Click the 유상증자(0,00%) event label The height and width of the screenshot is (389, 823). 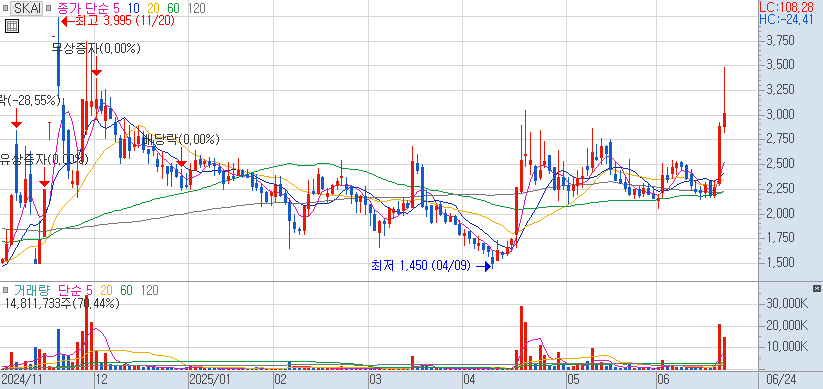pyautogui.click(x=44, y=159)
